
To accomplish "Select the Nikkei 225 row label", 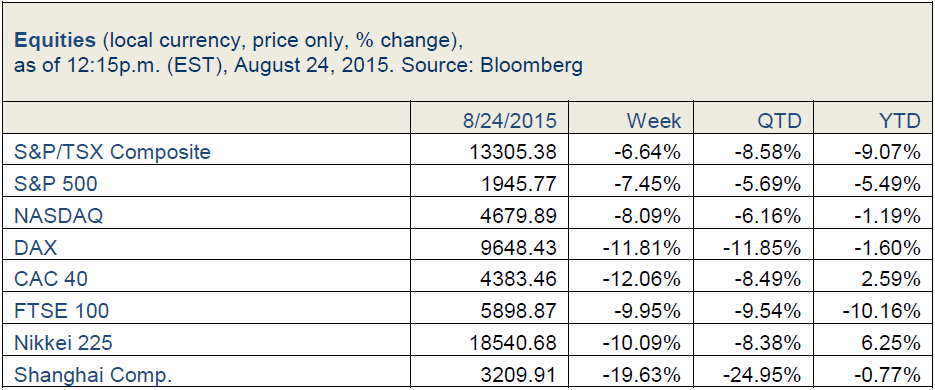I will [x=63, y=343].
